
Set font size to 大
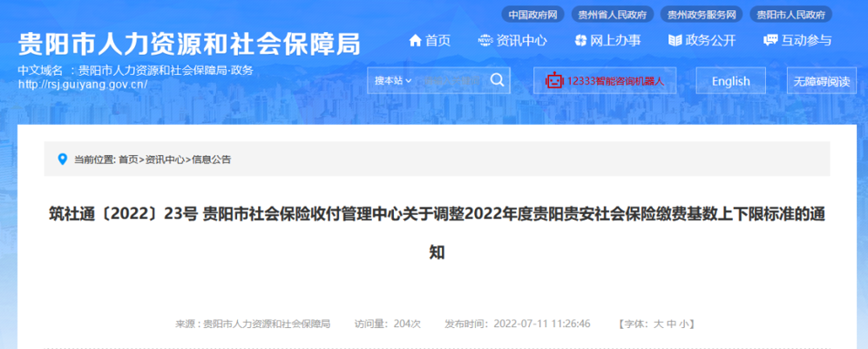pyautogui.click(x=658, y=324)
